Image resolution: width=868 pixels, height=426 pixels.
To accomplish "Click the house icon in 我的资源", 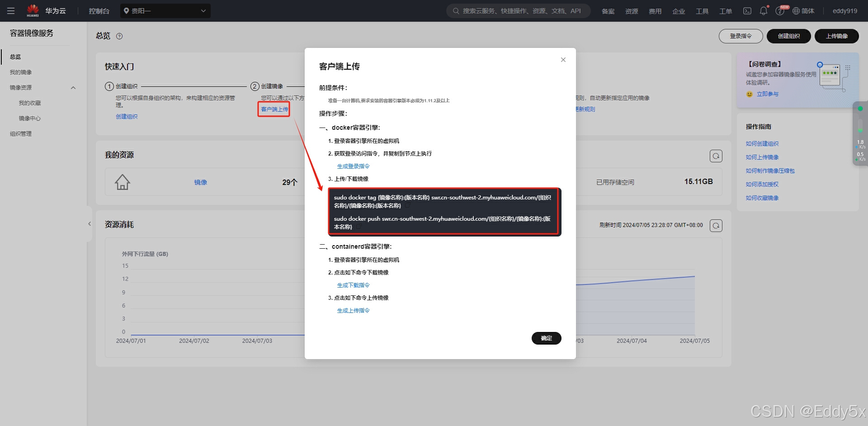I will [122, 182].
